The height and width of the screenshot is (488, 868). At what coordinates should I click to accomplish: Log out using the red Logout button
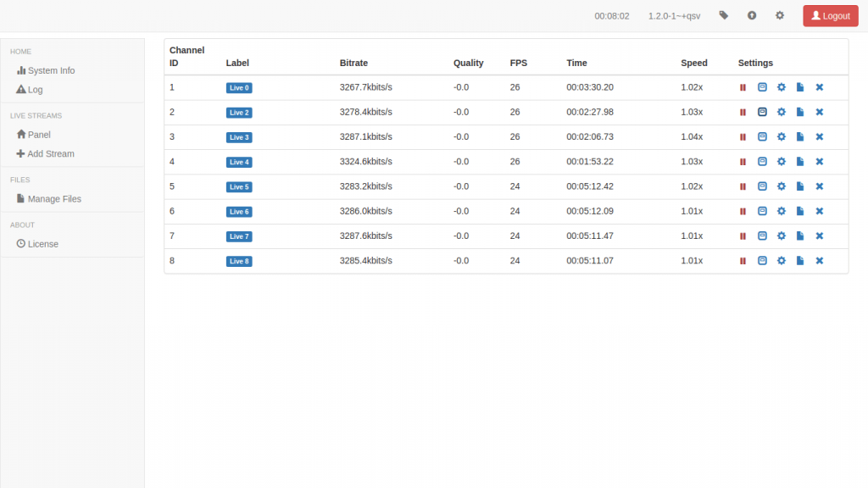(830, 16)
